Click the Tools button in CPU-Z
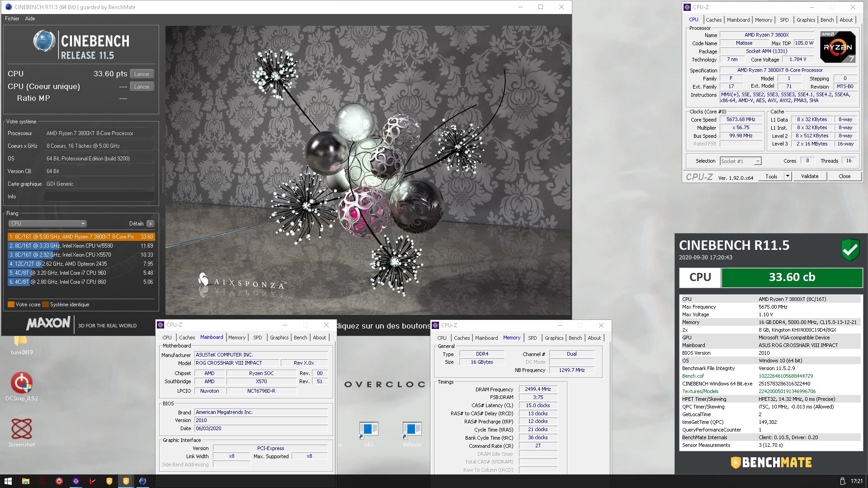Viewport: 868px width, 488px height. (x=771, y=176)
